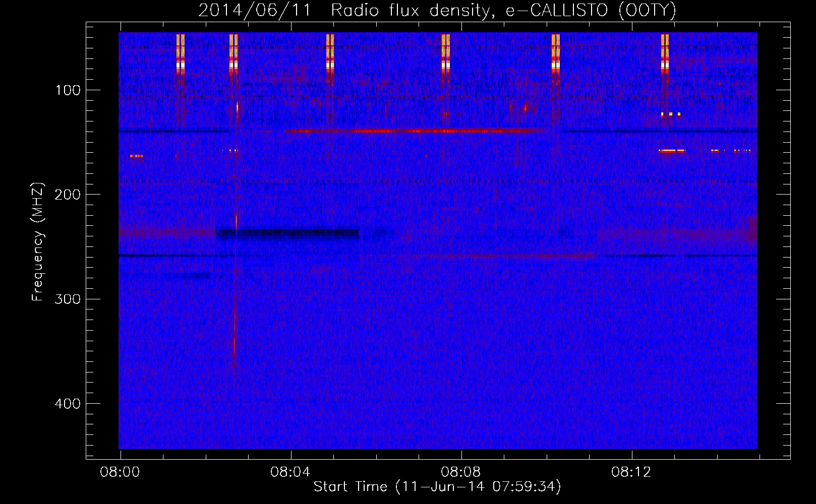Click the 08:04 time tick label
This screenshot has width=816, height=504.
pos(290,472)
